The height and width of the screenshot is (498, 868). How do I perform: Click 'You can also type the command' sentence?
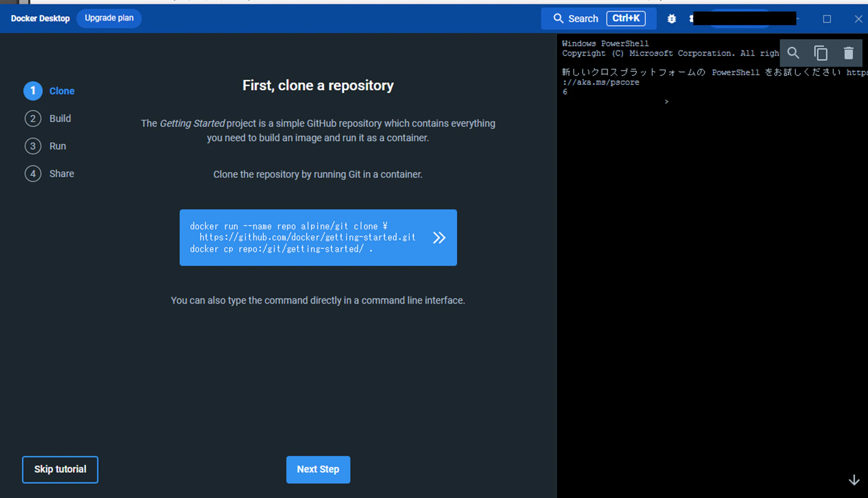(x=318, y=301)
